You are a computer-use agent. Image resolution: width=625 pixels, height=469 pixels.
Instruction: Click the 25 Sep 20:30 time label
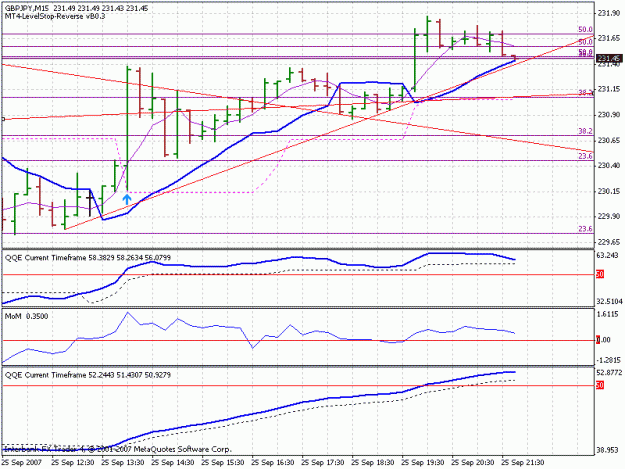[473, 463]
